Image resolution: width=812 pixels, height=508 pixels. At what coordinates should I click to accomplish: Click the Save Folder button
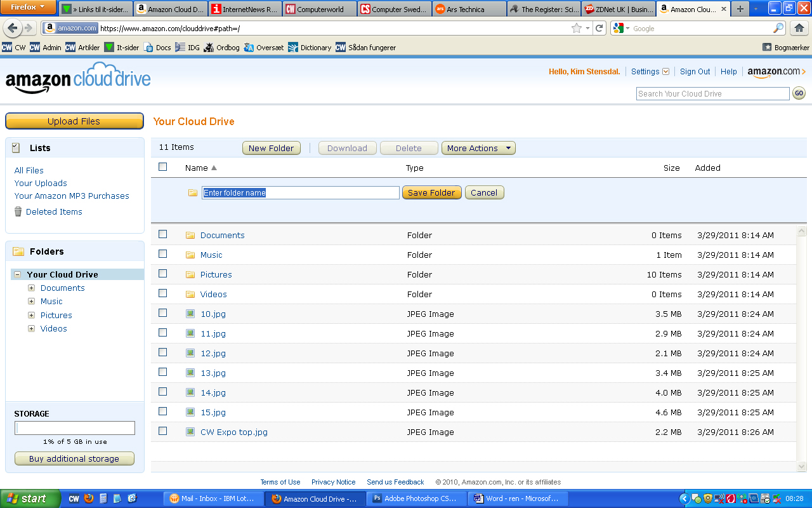(431, 192)
